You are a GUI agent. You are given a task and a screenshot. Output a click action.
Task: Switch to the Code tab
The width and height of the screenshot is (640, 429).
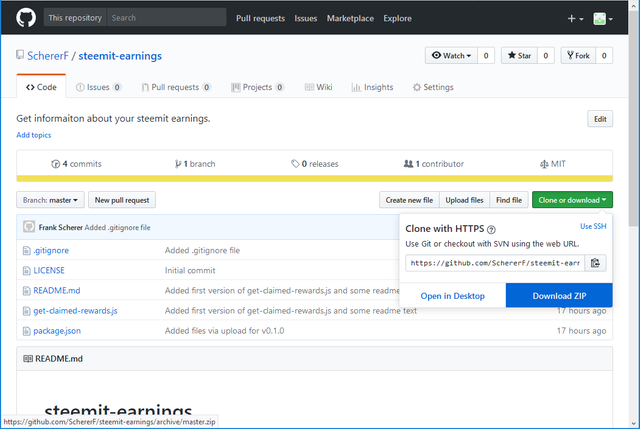click(41, 87)
